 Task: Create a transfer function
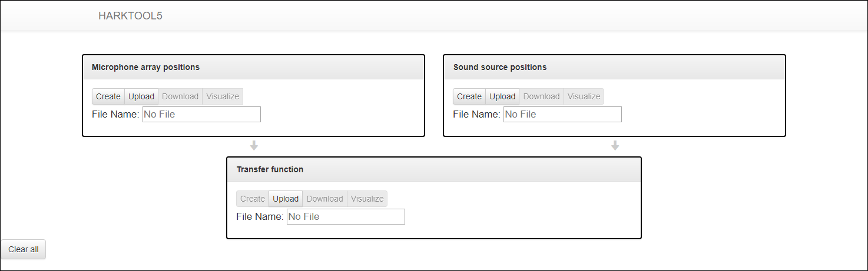point(253,199)
